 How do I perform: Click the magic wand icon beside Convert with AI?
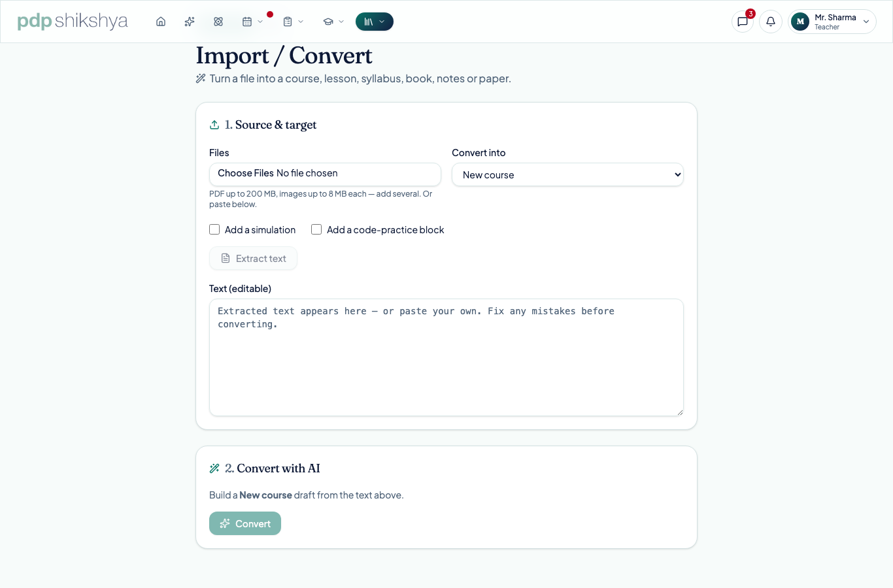coord(214,468)
